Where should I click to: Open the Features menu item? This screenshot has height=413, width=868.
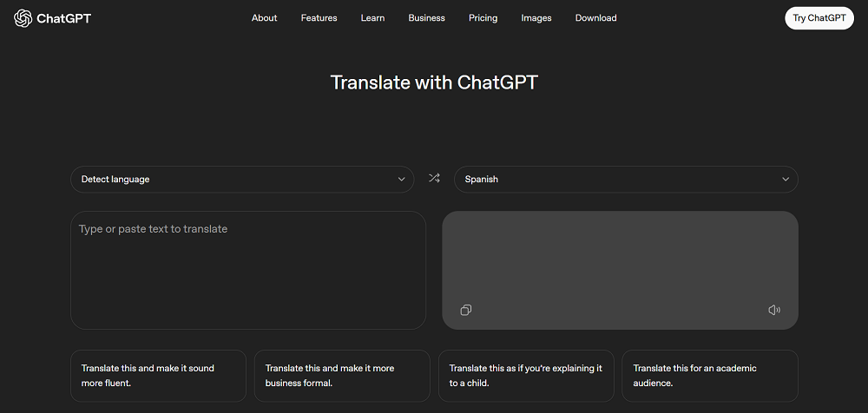[x=319, y=17]
